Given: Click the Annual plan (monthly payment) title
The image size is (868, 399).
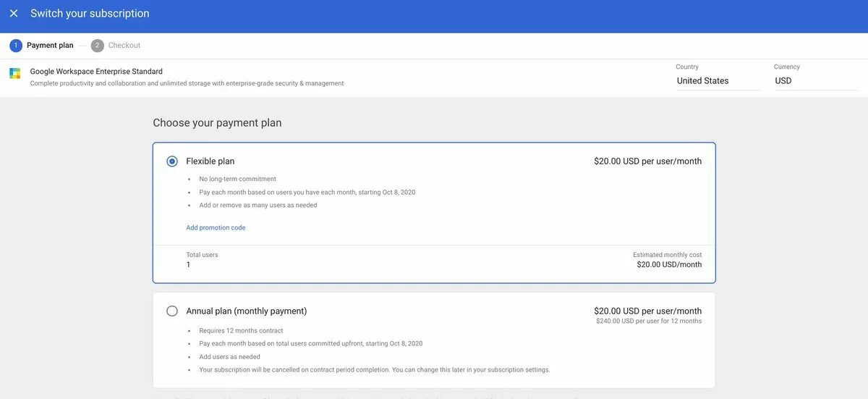Looking at the screenshot, I should (x=247, y=311).
